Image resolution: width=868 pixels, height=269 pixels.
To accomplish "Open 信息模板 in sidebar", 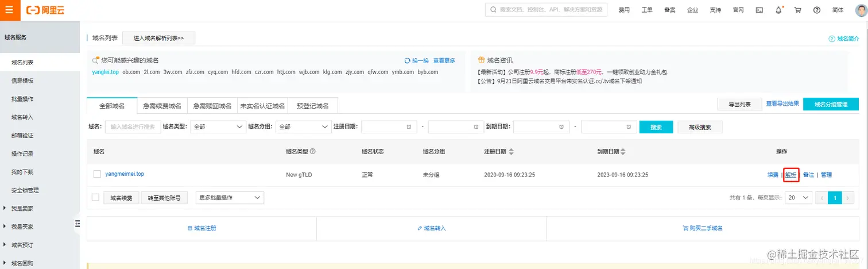I will 22,80.
